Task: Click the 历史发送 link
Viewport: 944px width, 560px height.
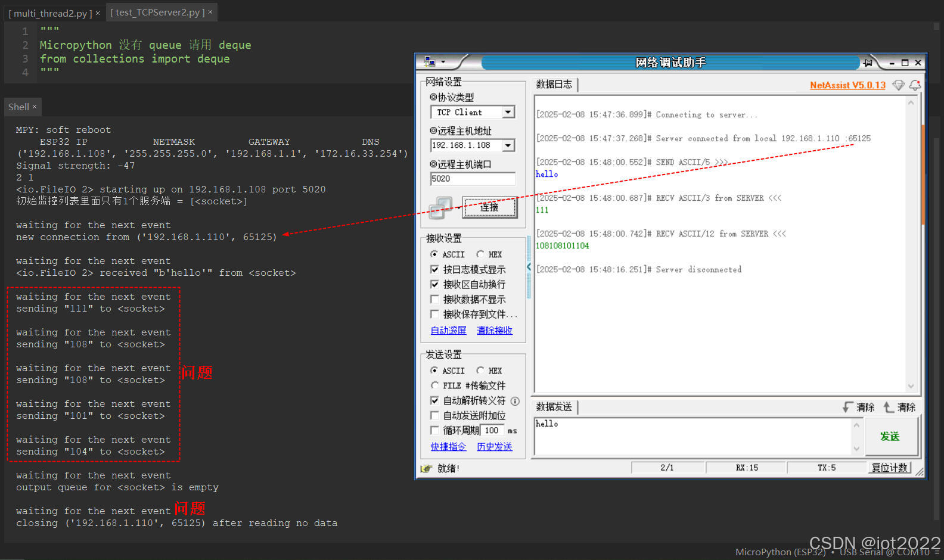Action: (494, 447)
